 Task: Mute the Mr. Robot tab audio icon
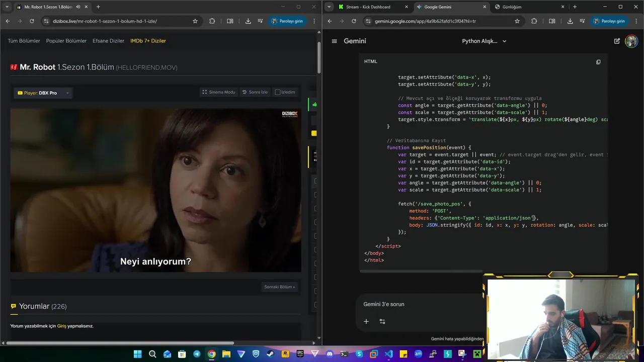[78, 7]
